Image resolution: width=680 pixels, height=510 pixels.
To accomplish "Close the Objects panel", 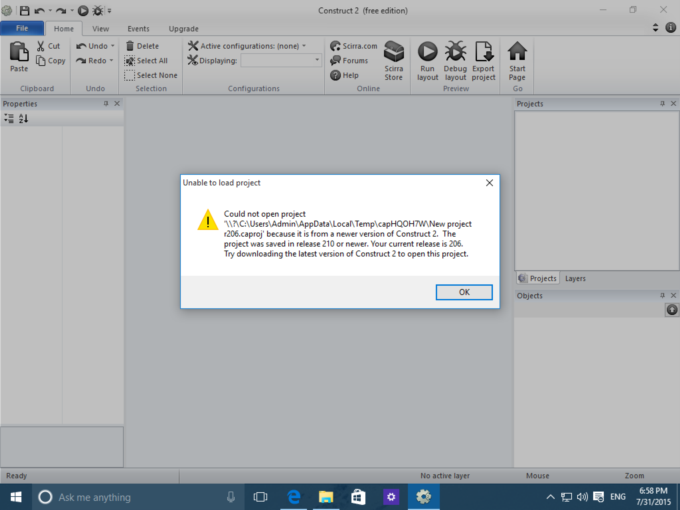I will (x=673, y=295).
